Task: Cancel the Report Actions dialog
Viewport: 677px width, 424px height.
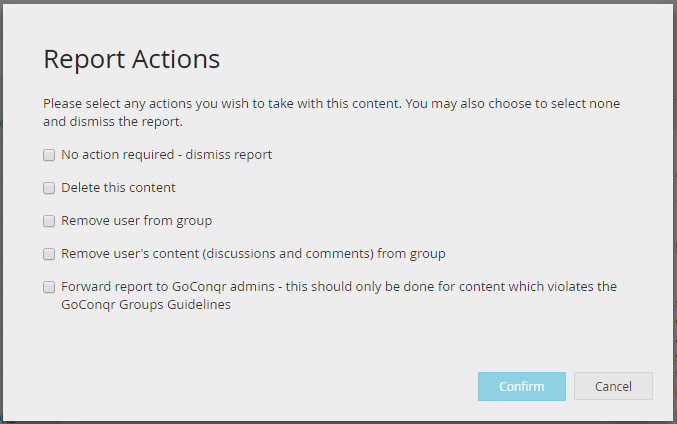Action: pos(613,386)
